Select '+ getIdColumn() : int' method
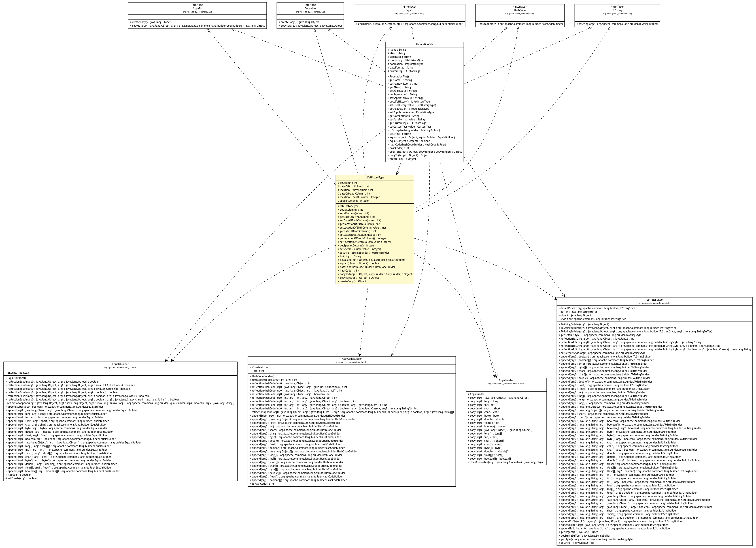 350,210
